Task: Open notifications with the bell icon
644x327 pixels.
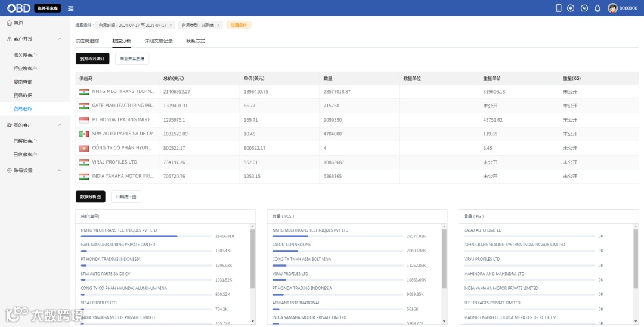Action: (x=597, y=8)
